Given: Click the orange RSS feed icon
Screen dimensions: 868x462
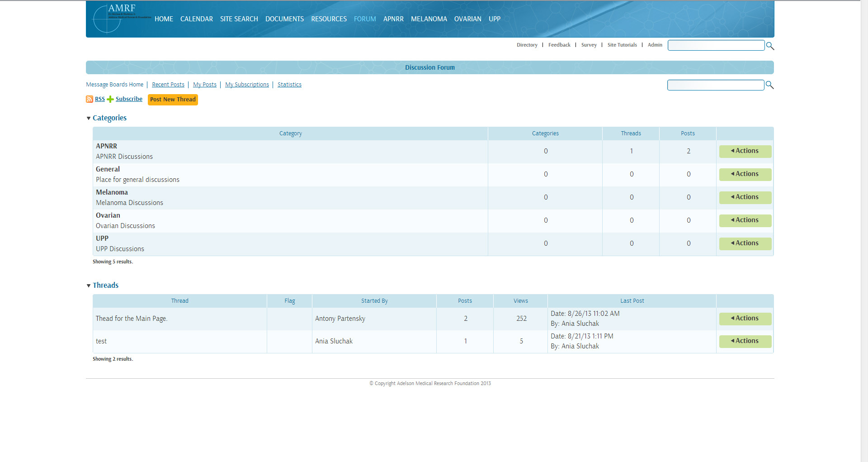Looking at the screenshot, I should (x=90, y=99).
